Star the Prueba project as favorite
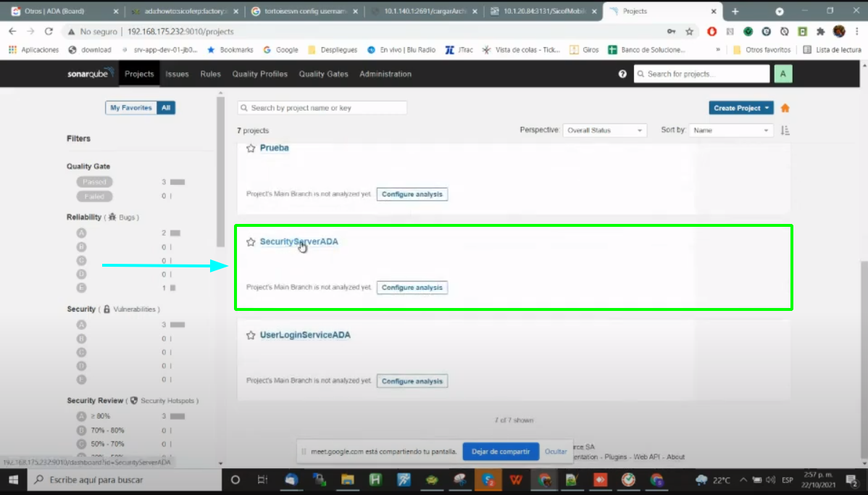This screenshot has height=495, width=868. [x=251, y=148]
